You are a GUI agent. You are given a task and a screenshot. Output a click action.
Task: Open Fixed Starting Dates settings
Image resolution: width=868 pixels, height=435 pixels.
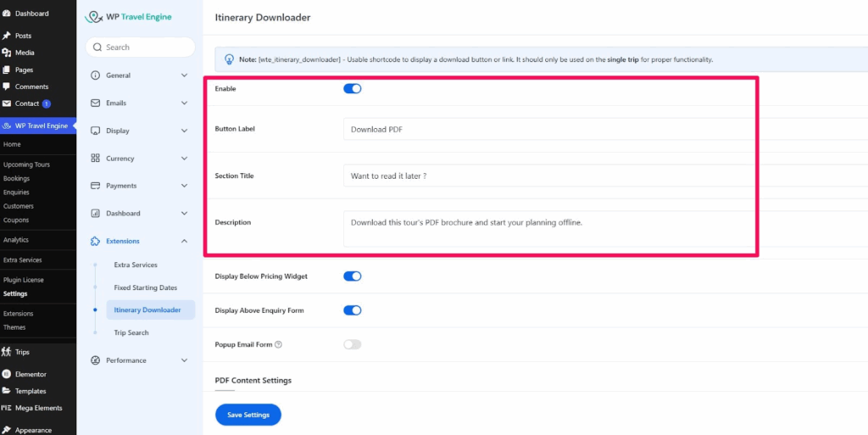(145, 287)
